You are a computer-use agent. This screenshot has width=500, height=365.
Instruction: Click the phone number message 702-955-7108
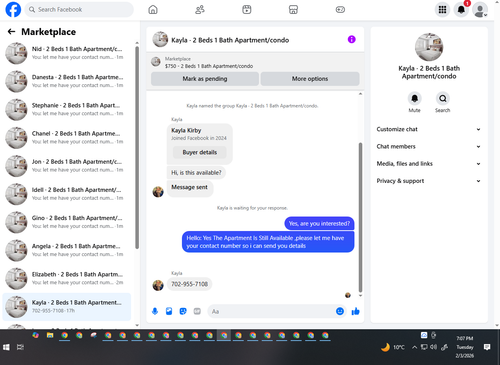[x=189, y=284]
